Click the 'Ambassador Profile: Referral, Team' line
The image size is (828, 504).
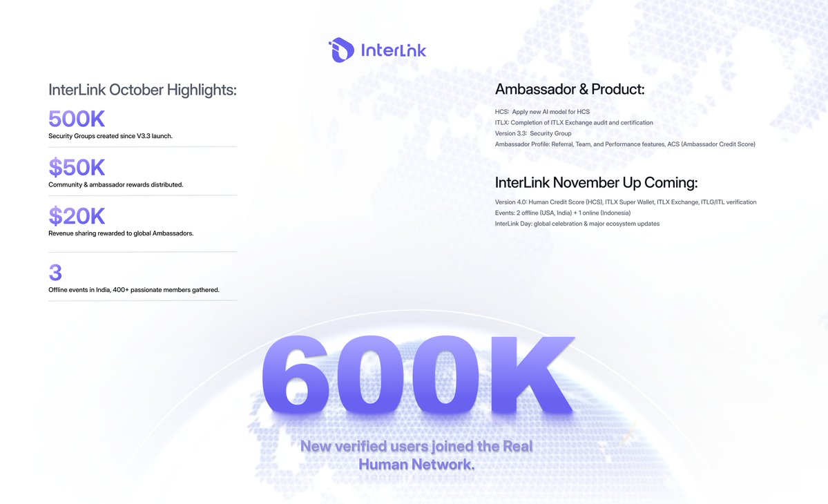pos(625,144)
